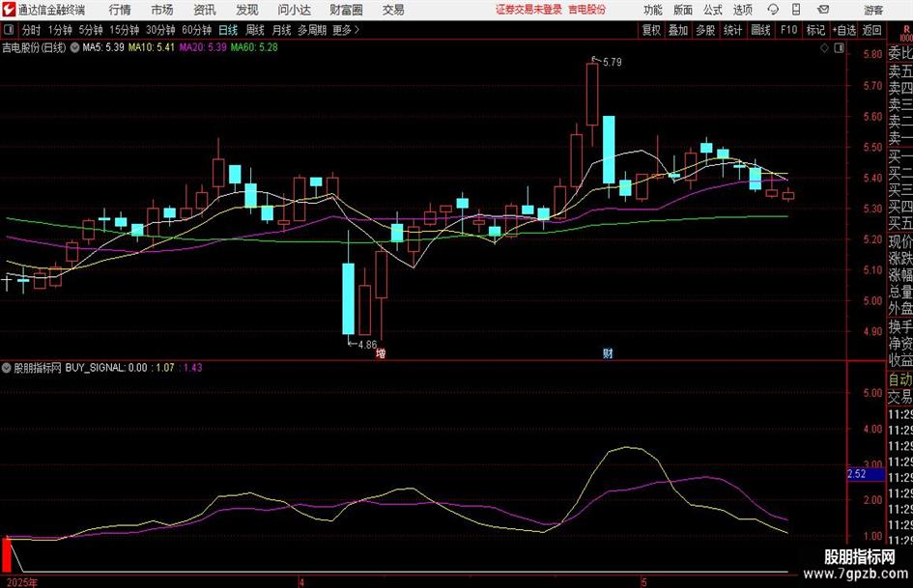Open the 选项 menu

tap(743, 10)
